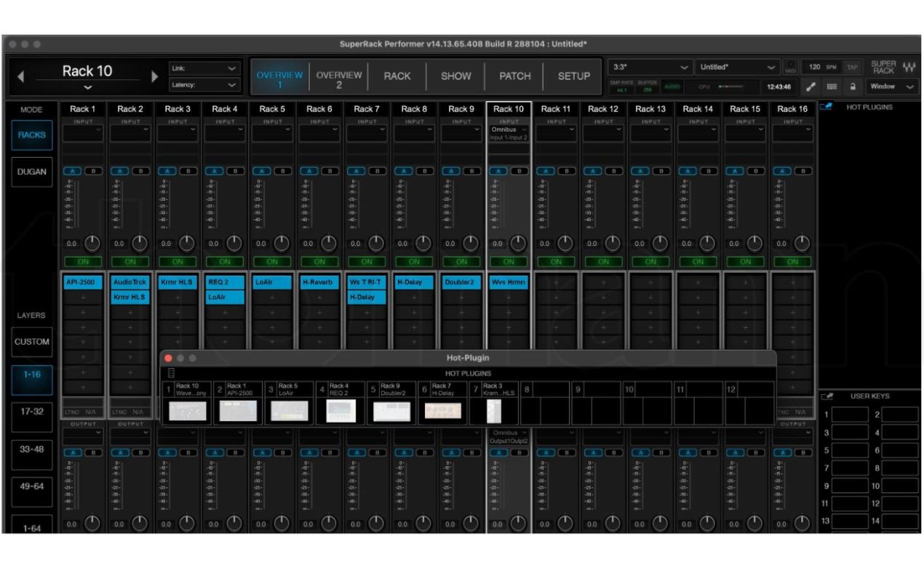This screenshot has width=924, height=571.
Task: Add plugin to Rack 14 first slot
Action: [698, 282]
